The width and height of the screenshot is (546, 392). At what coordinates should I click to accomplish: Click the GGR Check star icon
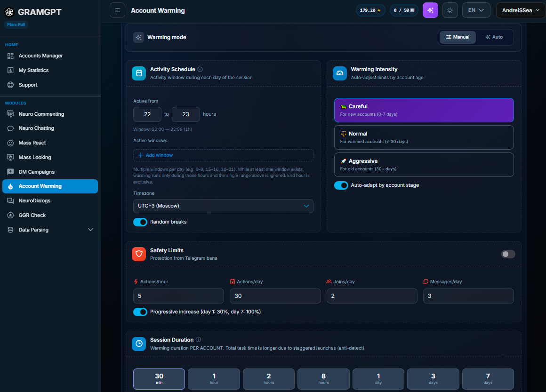[x=10, y=216]
